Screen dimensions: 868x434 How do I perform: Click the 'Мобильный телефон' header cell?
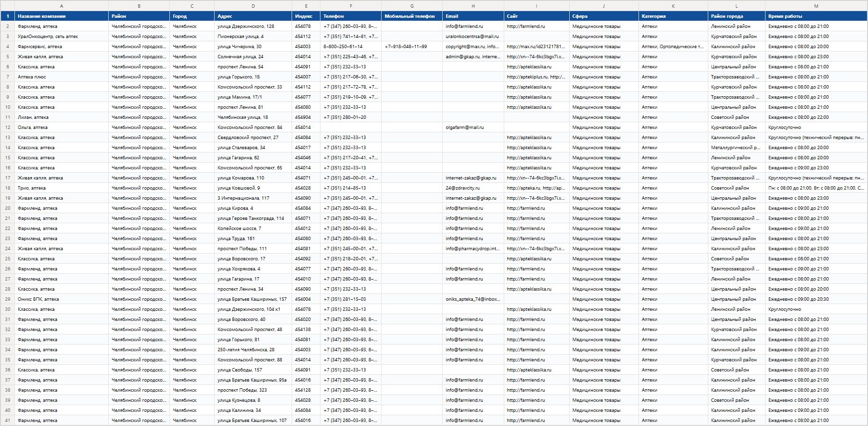(x=412, y=16)
